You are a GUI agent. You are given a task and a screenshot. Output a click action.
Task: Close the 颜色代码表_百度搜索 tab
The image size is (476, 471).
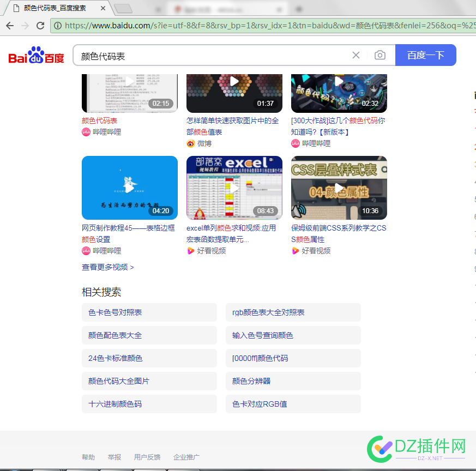(x=103, y=8)
